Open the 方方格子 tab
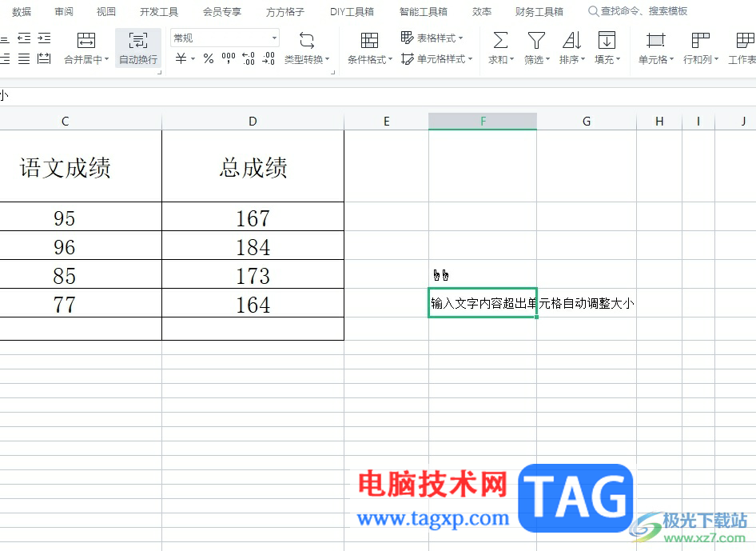 (285, 11)
